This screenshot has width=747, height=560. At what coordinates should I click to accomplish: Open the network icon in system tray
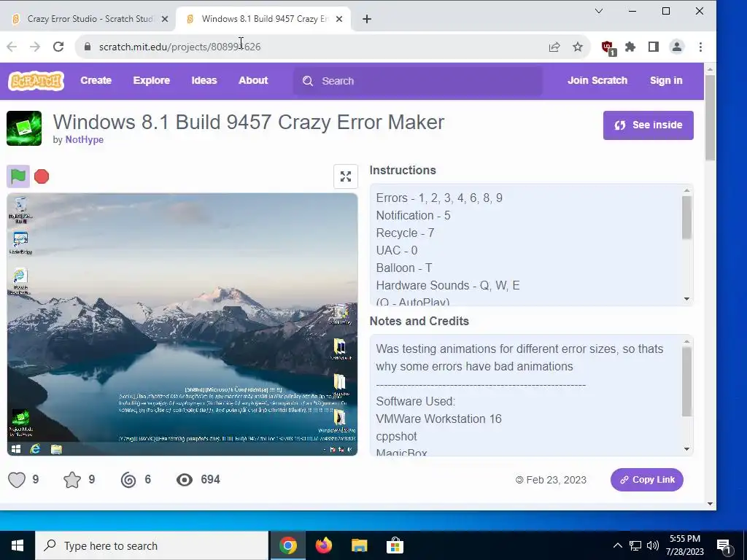[635, 545]
